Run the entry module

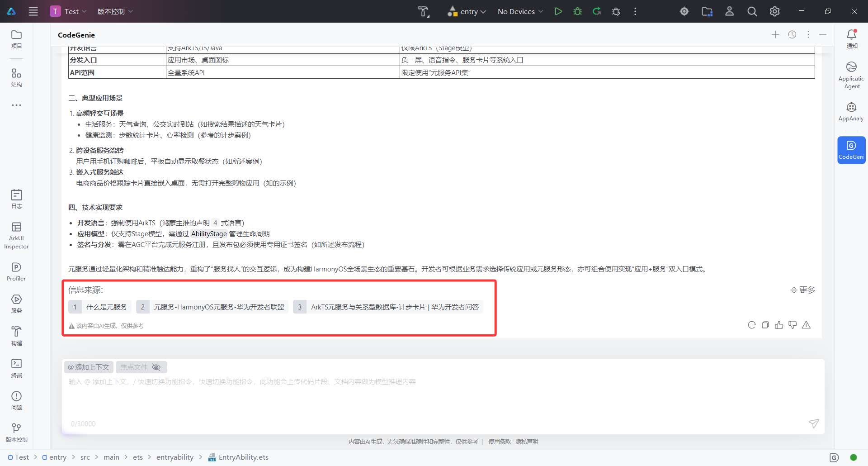[558, 11]
